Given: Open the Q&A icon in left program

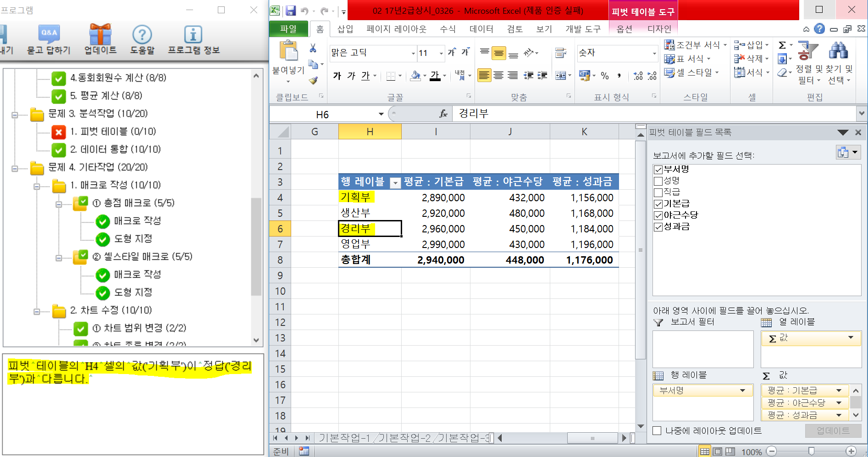Looking at the screenshot, I should click(49, 34).
